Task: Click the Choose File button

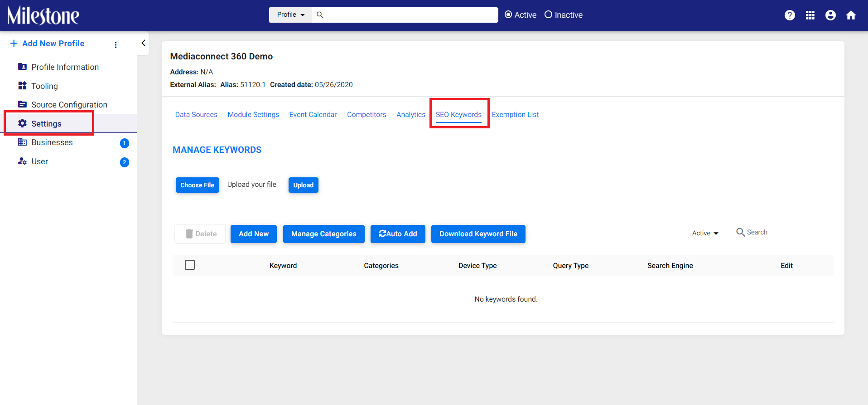Action: 198,185
